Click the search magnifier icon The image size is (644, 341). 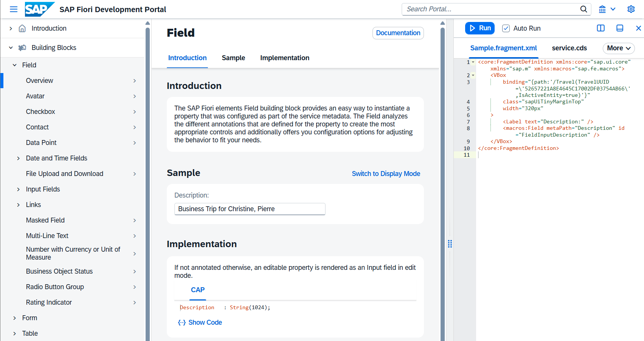583,9
